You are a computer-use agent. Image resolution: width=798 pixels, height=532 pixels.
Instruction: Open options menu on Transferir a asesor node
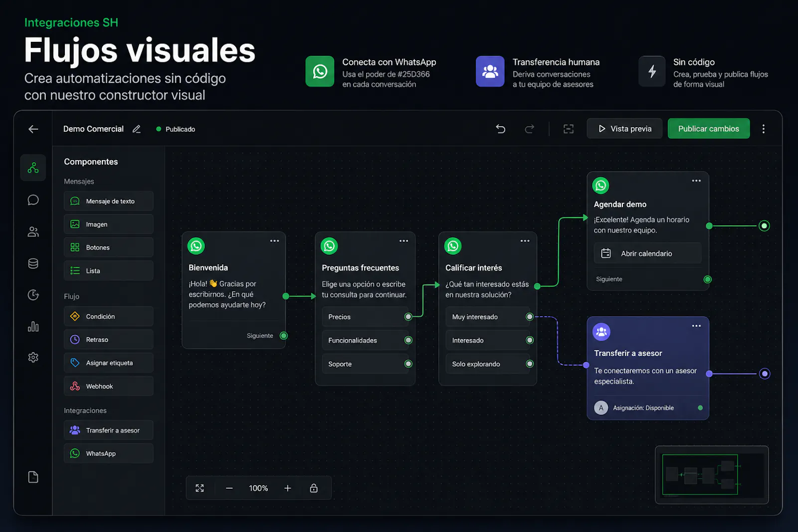697,326
